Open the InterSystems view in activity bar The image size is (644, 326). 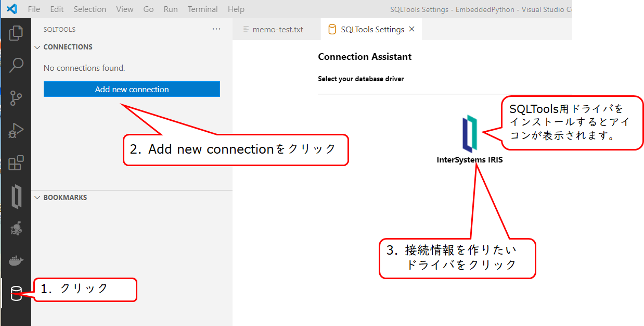pos(16,196)
